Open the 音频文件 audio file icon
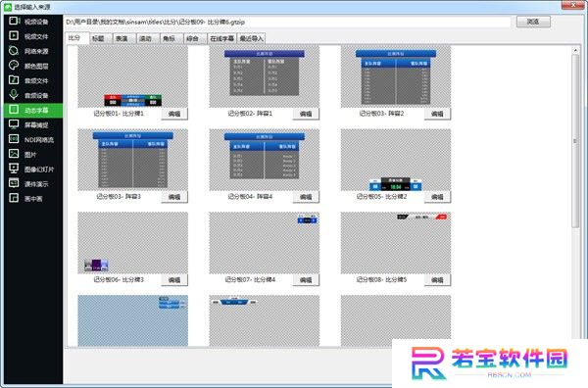 point(14,79)
